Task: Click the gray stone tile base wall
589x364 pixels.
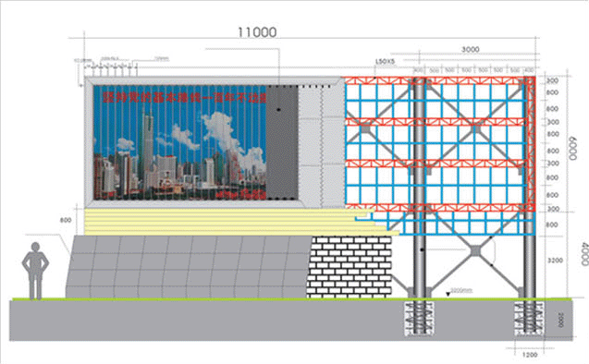Action: (188, 267)
